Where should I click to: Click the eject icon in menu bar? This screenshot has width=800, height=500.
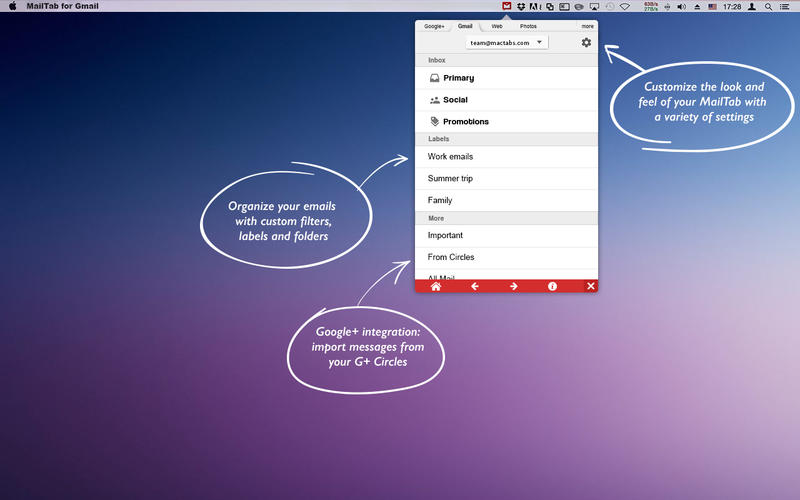697,7
